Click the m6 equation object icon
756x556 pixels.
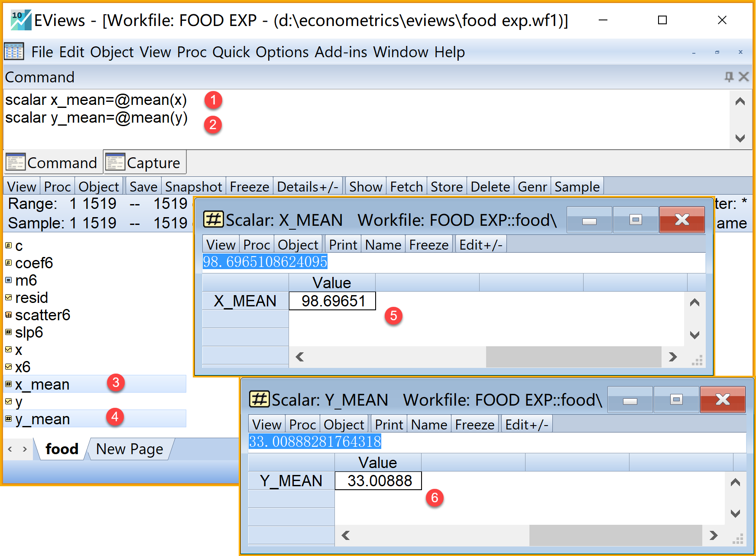(8, 280)
